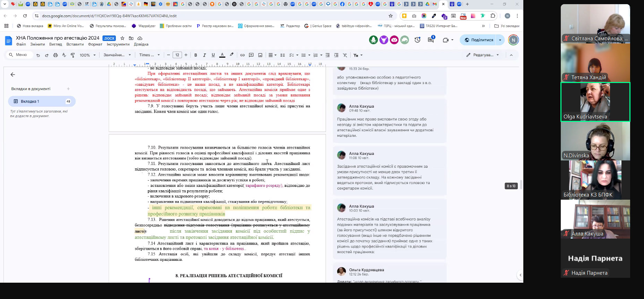Star the document title
This screenshot has width=644, height=299.
(x=122, y=38)
